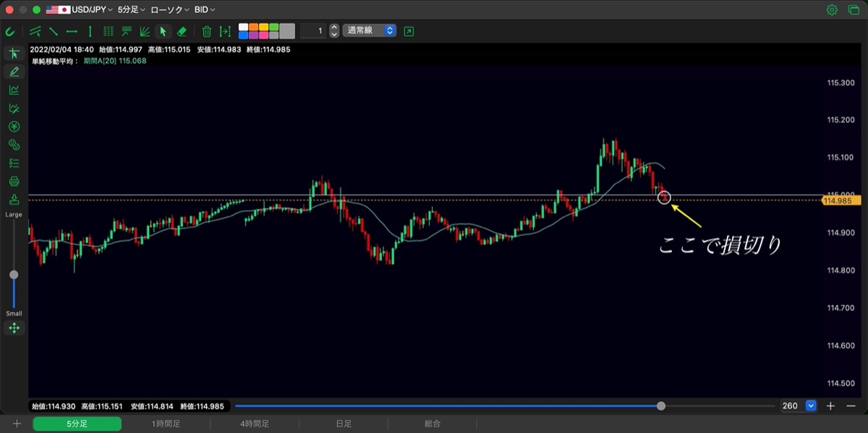Open the ローソク chart type dropdown
Viewport: 868px width, 433px height.
click(x=170, y=10)
